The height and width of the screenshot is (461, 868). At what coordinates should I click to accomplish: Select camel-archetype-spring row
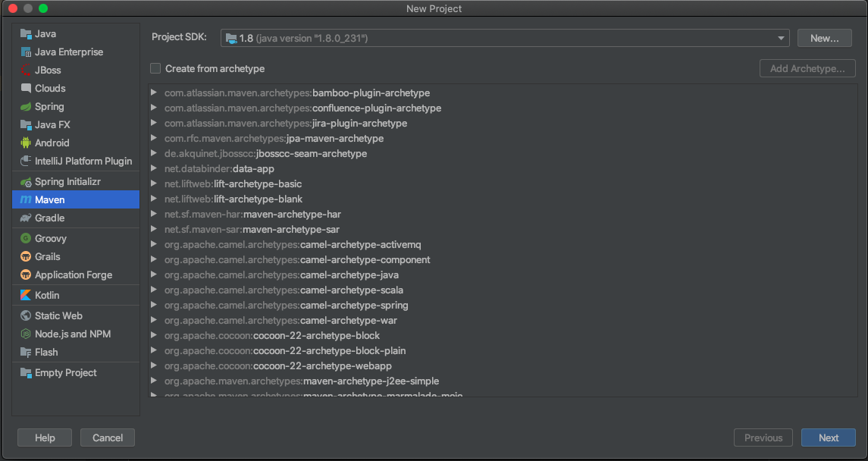coord(503,305)
